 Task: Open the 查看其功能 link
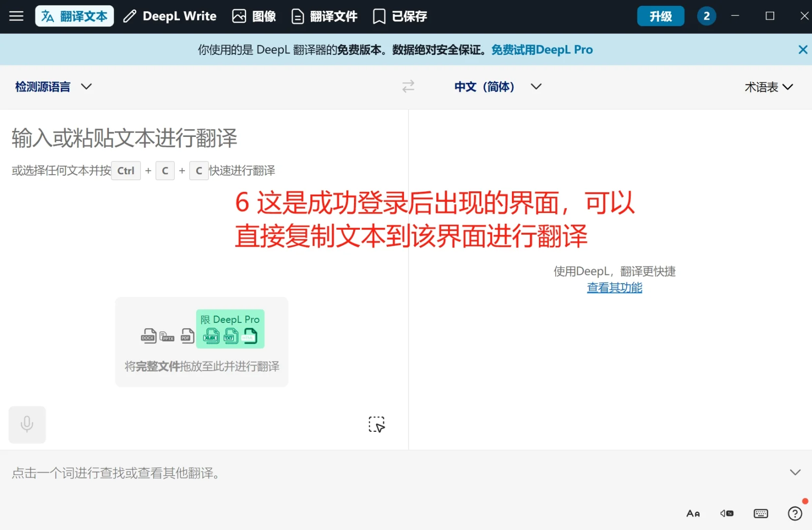[x=614, y=288]
